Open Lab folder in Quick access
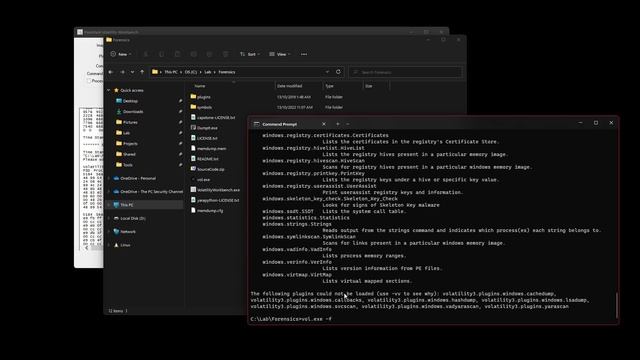 tap(126, 133)
